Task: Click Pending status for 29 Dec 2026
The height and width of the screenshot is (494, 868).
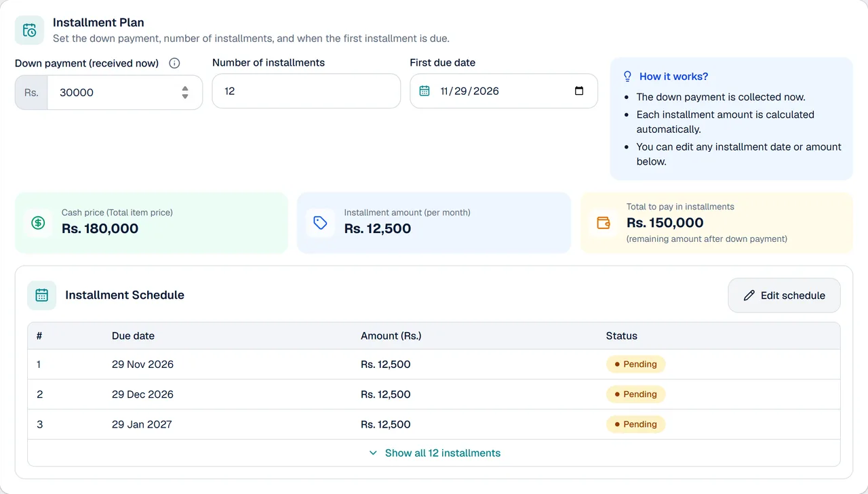Action: pos(635,394)
